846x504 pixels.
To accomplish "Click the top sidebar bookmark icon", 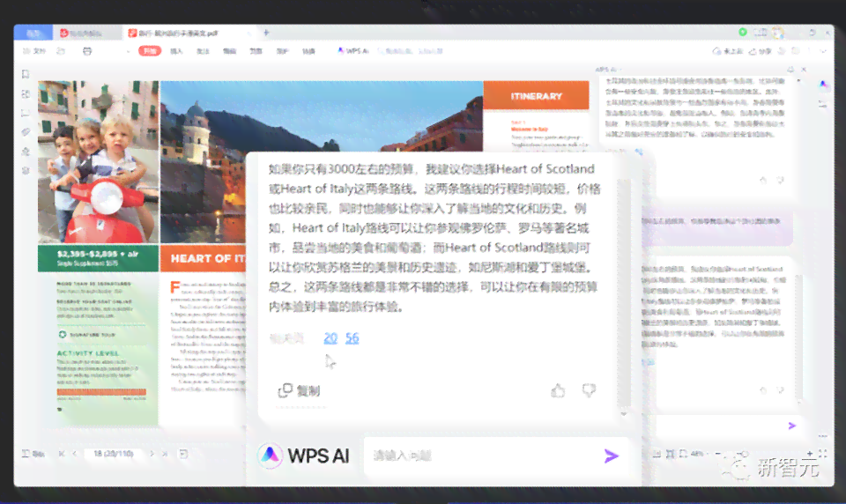I will coord(25,75).
